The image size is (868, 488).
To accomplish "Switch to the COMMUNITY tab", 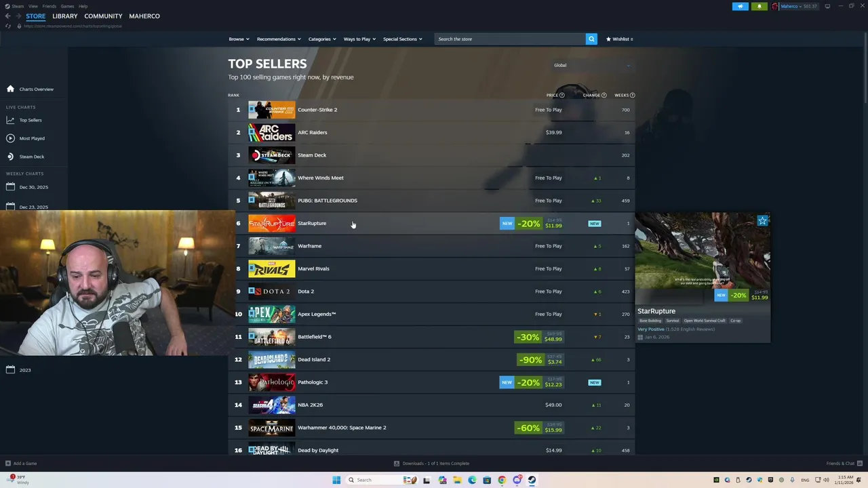I will [103, 16].
